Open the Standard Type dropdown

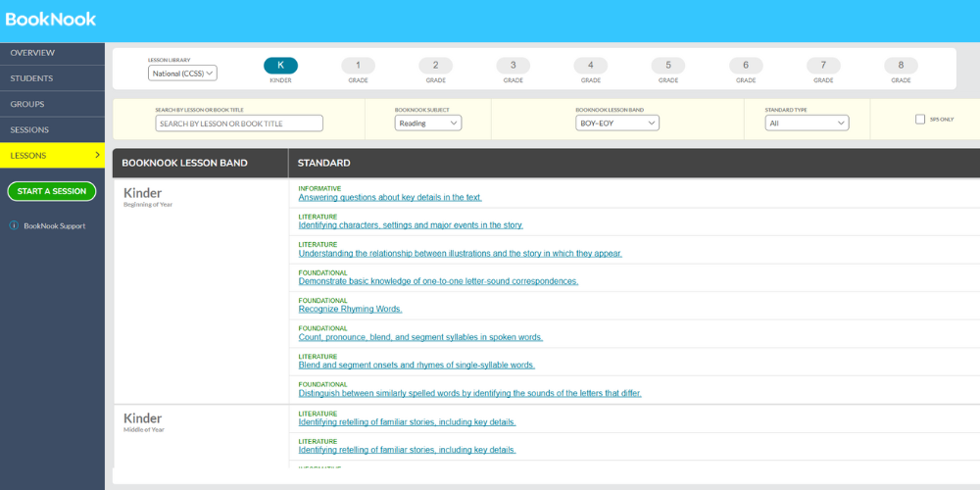(x=807, y=123)
